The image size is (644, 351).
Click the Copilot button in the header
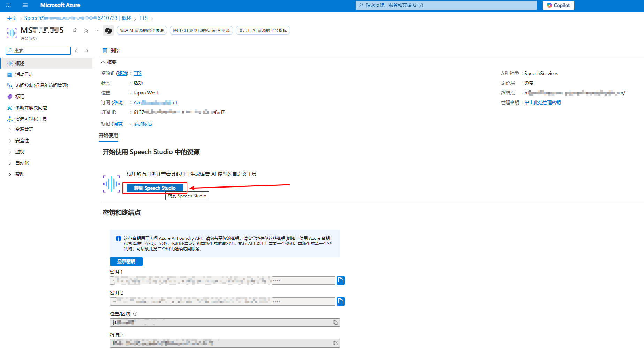[558, 5]
